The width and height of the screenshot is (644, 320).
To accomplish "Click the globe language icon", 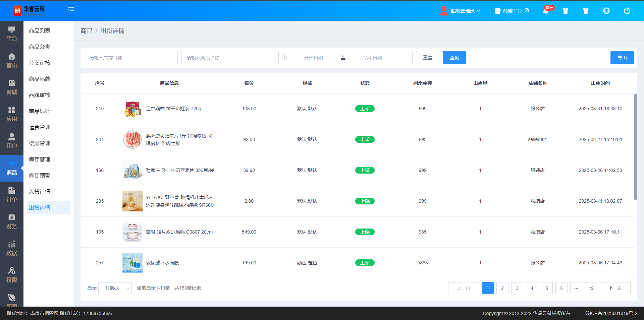I will [606, 11].
